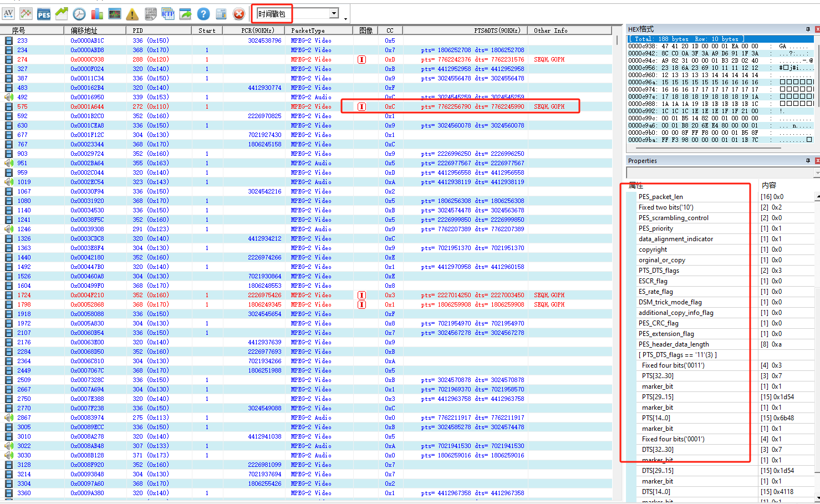Click the yellow warning triangle icon

pyautogui.click(x=133, y=14)
